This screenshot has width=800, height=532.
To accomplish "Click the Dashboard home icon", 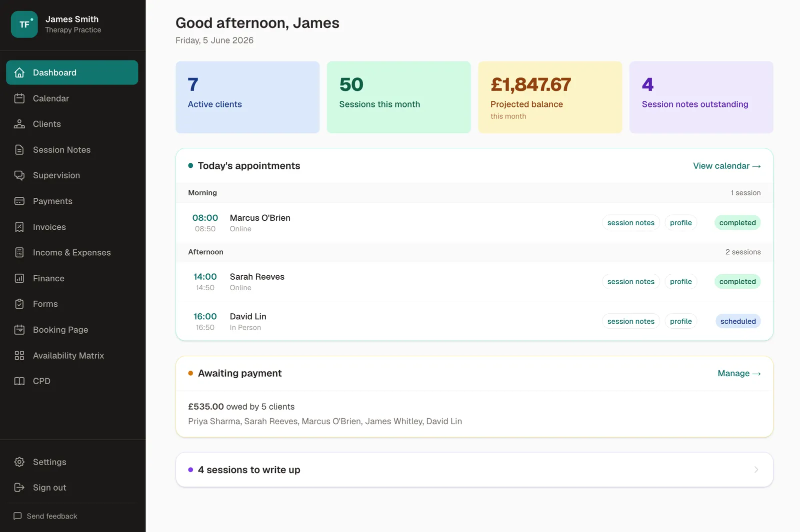I will tap(19, 72).
